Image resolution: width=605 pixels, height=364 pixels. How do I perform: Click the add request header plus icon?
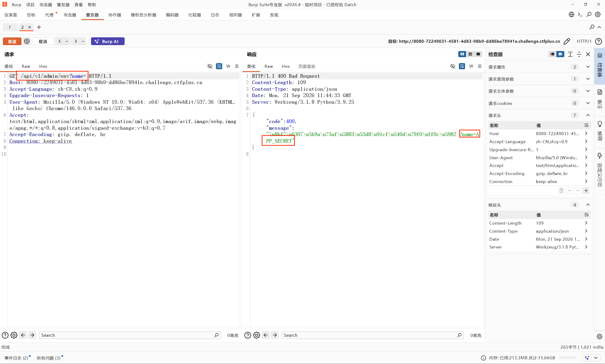(x=586, y=191)
